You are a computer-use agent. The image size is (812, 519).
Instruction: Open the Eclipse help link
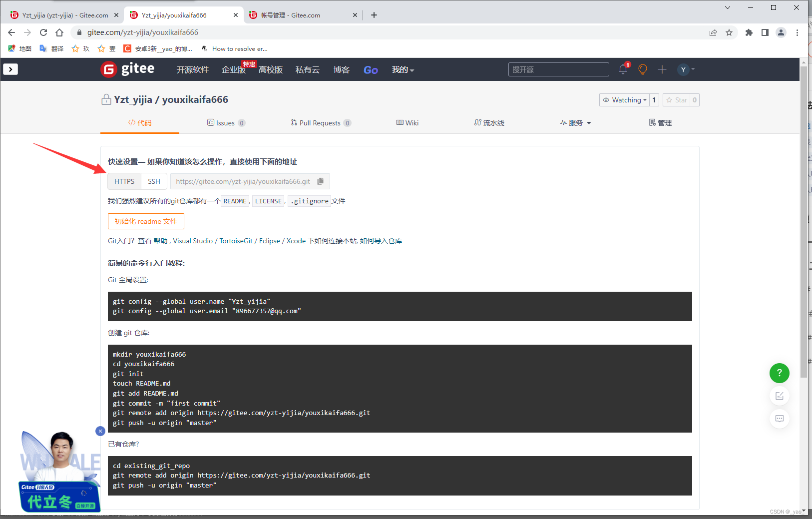coord(270,241)
